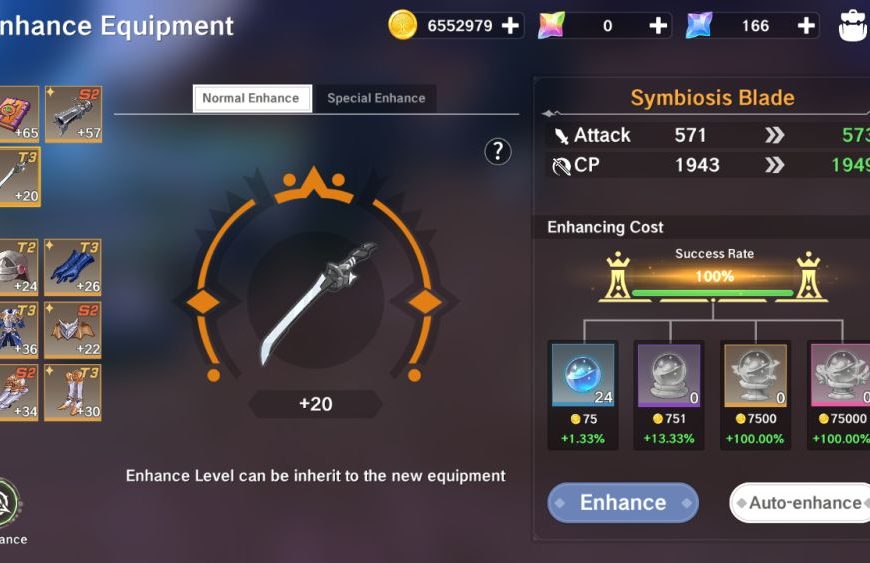Select the T3 blue gloves +26
Viewport: 870px width, 563px height.
click(x=73, y=267)
